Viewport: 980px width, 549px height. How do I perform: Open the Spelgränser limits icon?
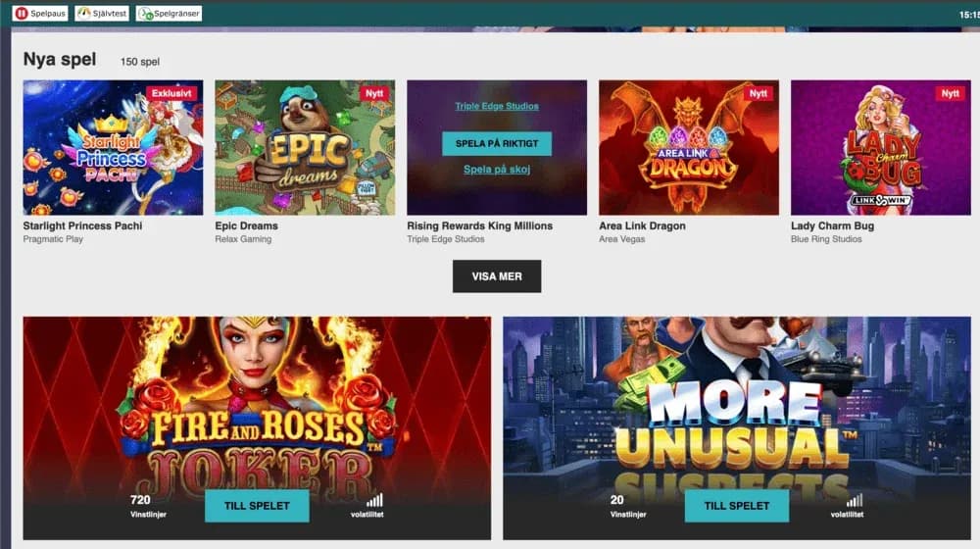(x=146, y=13)
